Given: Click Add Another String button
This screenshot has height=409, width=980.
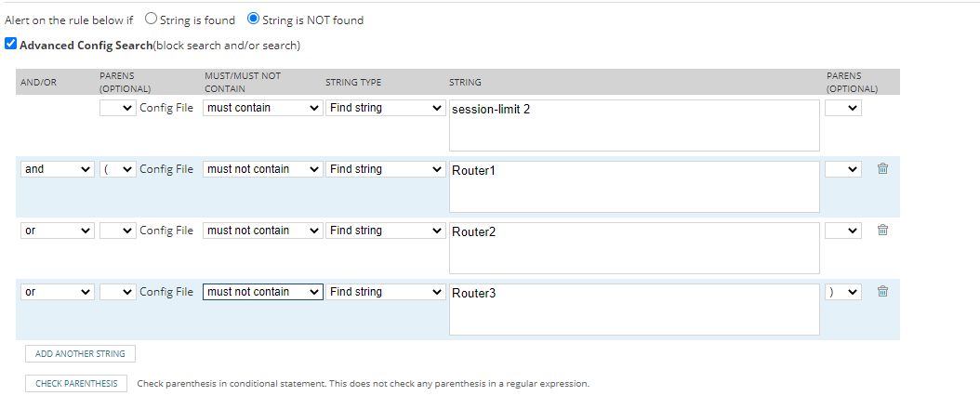Looking at the screenshot, I should (80, 354).
